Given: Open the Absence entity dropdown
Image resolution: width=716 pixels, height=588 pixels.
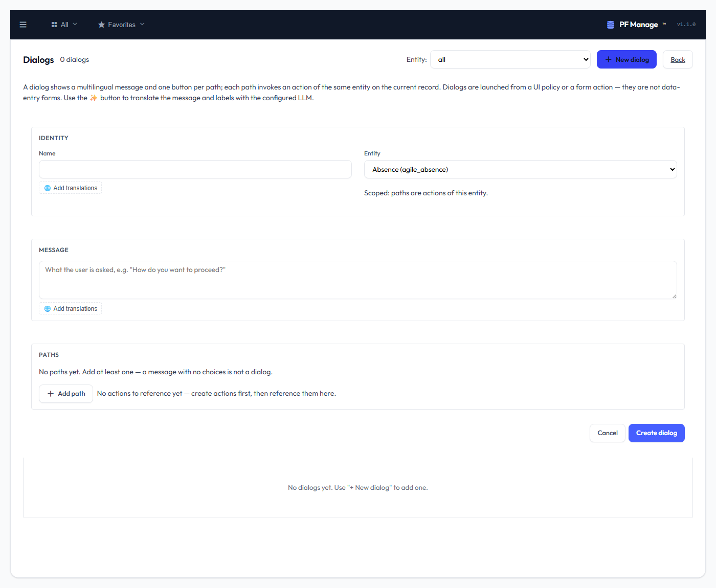Looking at the screenshot, I should (x=521, y=169).
